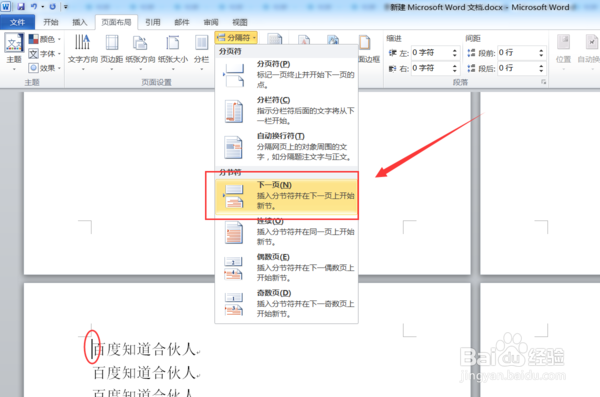600x397 pixels.
Task: Switch to Home (开始) tab
Action: [51, 22]
